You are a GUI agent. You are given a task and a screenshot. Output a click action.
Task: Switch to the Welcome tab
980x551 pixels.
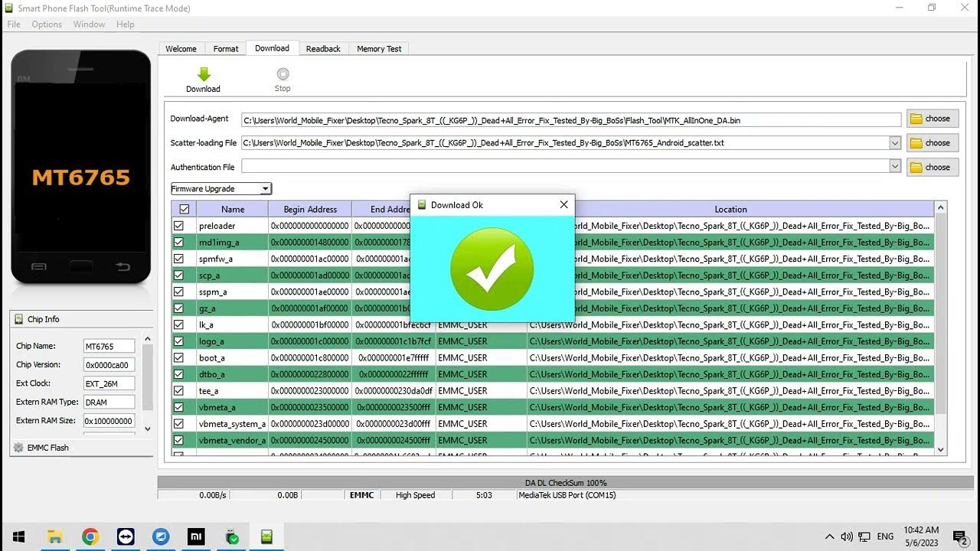(181, 49)
